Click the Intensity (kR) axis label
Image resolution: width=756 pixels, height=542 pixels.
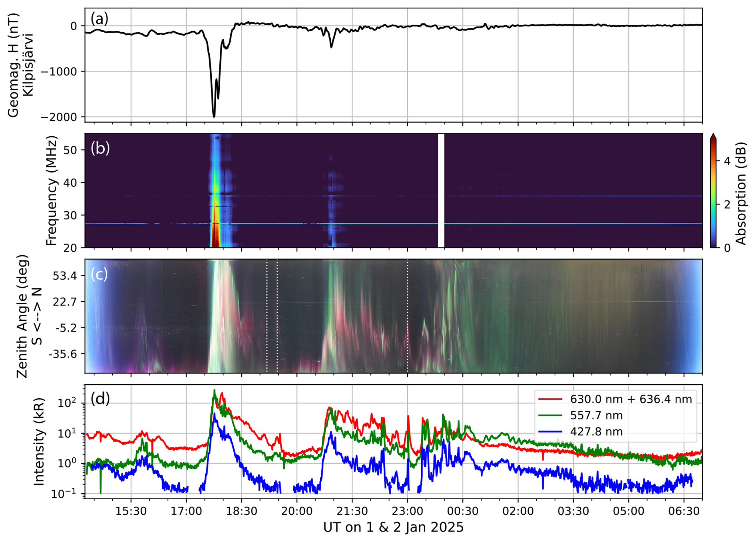click(x=39, y=442)
